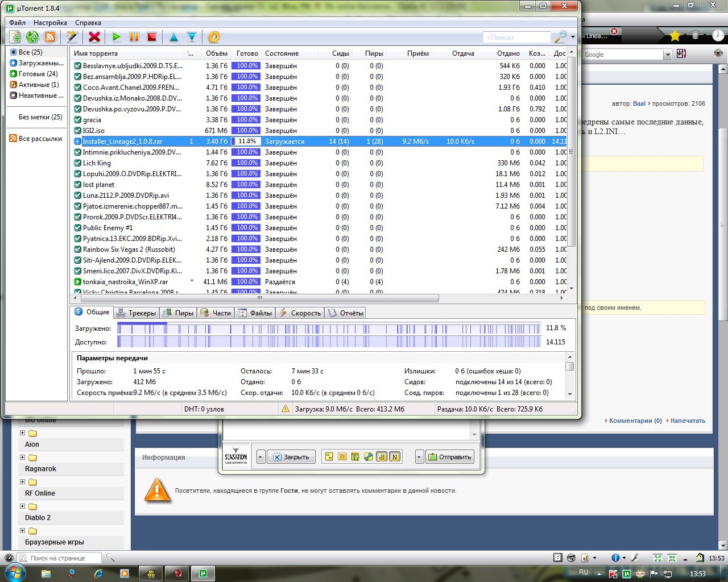Click Закрыть button in the reply panel

[x=291, y=457]
